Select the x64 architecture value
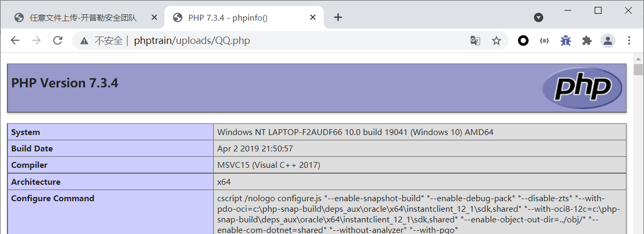The width and height of the screenshot is (644, 234). 224,182
